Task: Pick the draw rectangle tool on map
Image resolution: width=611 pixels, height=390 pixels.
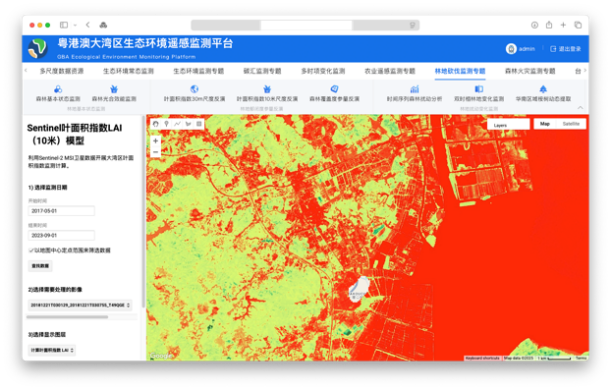Action: (x=199, y=124)
